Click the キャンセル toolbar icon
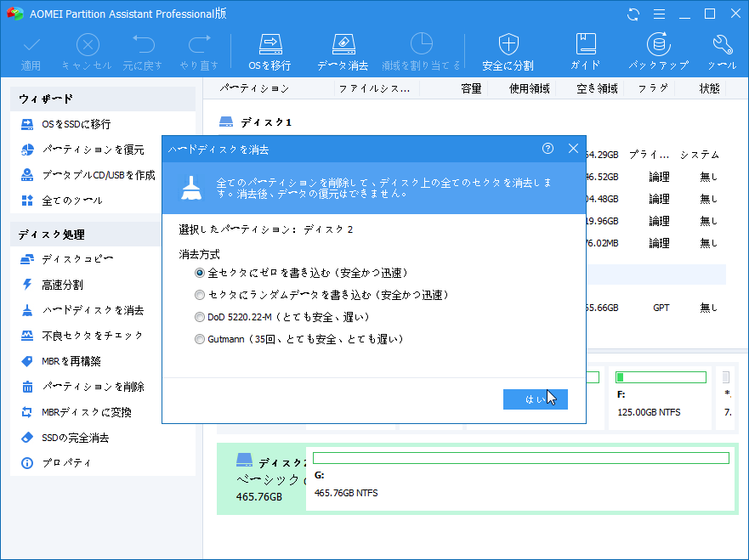749x560 pixels. pyautogui.click(x=88, y=53)
